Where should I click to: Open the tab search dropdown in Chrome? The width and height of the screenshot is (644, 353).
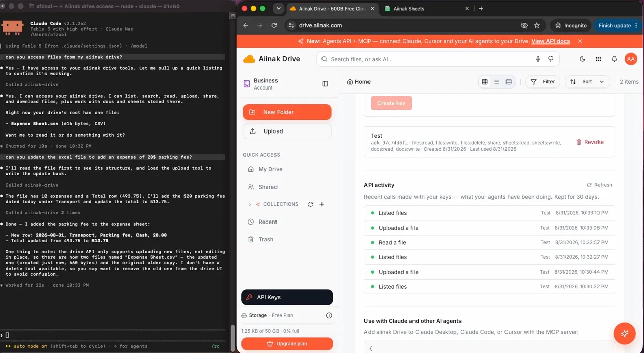[x=278, y=9]
